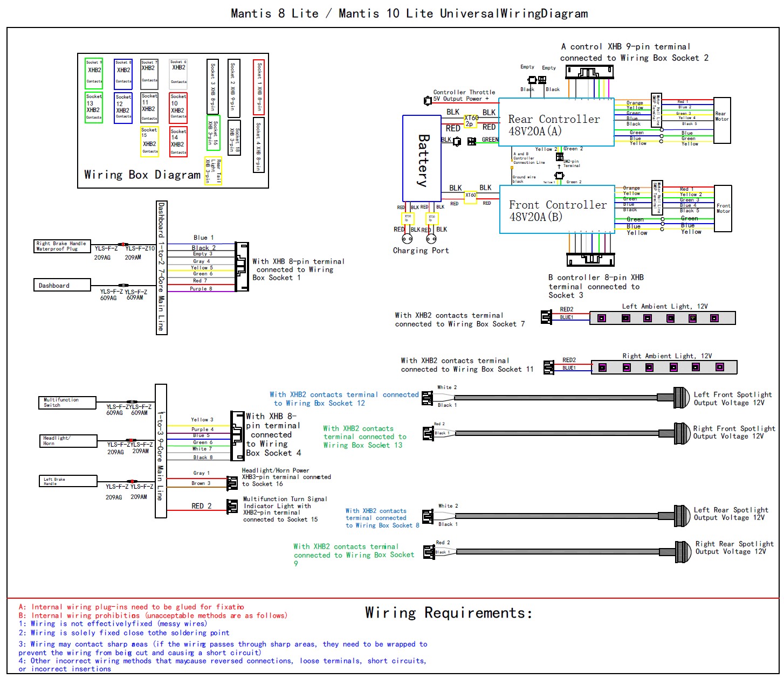Select the yellow Rear Tail Light XHB 3-pin box
784x679 pixels.
[213, 170]
